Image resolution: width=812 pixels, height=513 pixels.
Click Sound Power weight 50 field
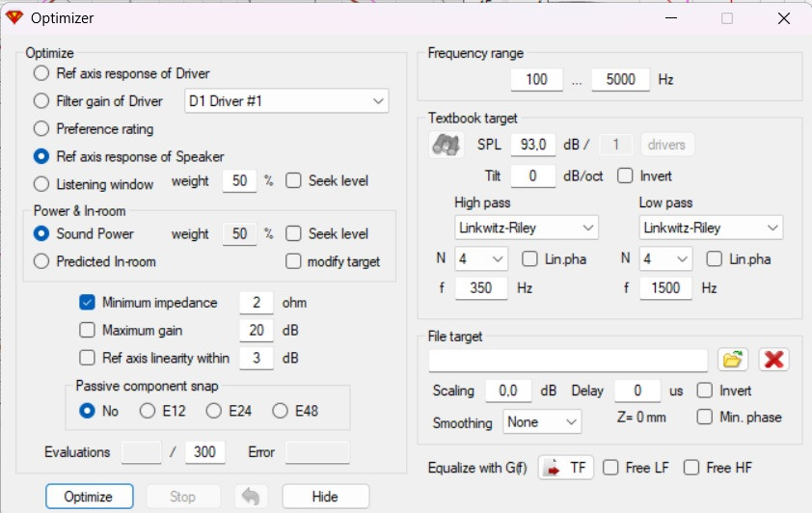click(x=239, y=233)
